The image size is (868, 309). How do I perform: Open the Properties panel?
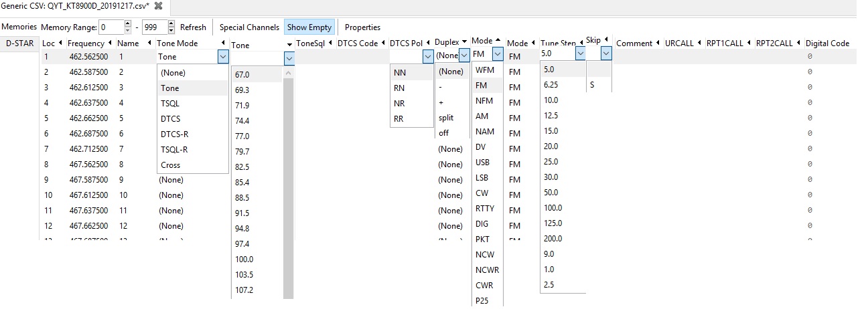click(x=362, y=27)
